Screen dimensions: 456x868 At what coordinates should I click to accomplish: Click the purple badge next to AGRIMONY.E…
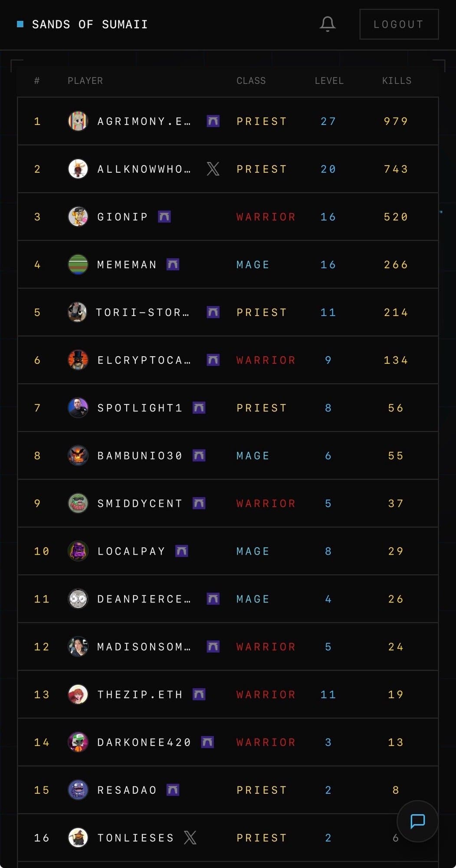(x=213, y=121)
